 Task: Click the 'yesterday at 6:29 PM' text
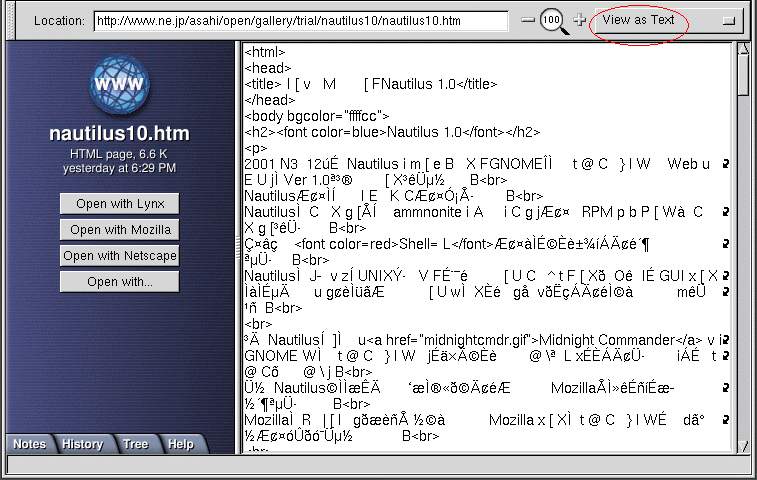pyautogui.click(x=119, y=168)
